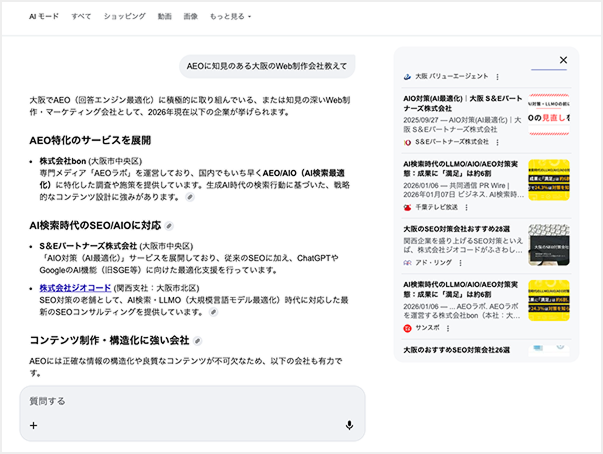Open AIO対策(AI最適化) S&Eパートナーズ source result

pos(460,105)
